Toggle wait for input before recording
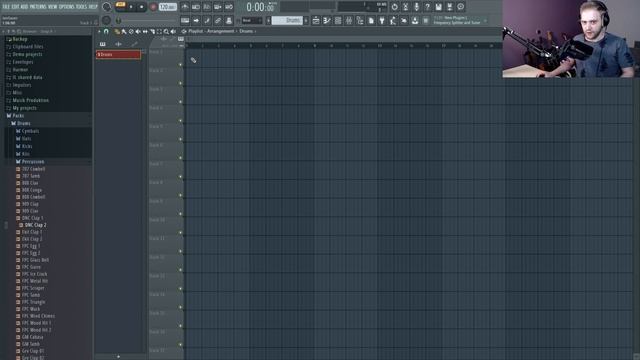Screen dimensions: 640x360 196,7
